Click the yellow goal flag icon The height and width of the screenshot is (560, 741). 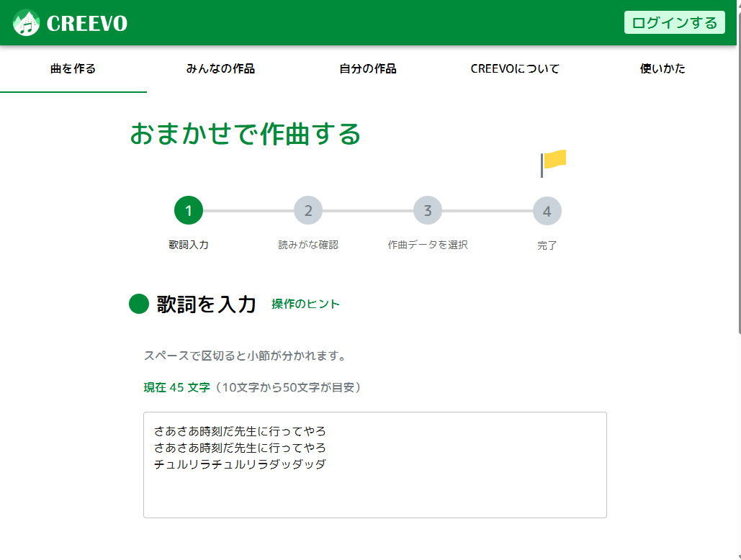coord(553,163)
